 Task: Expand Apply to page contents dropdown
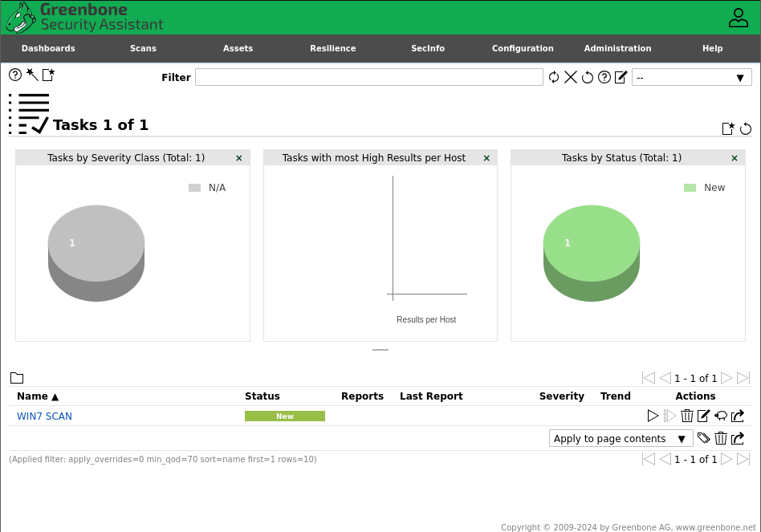click(x=621, y=438)
